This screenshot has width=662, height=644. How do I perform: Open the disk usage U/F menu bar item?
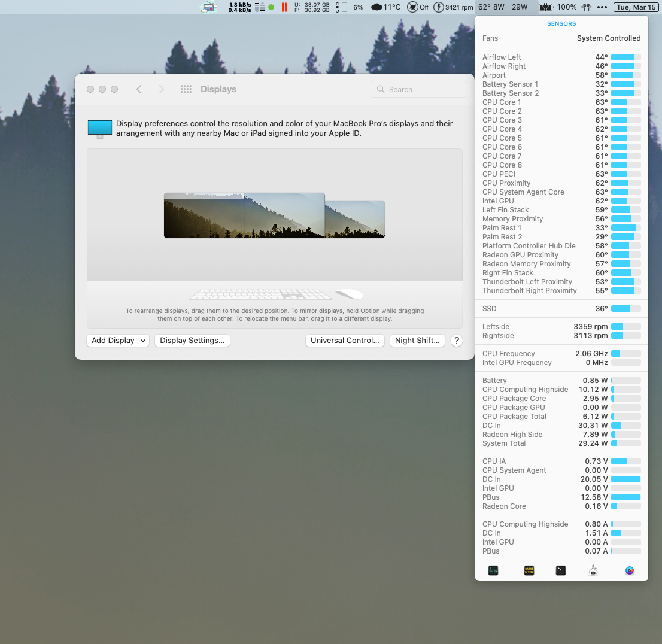coord(312,7)
